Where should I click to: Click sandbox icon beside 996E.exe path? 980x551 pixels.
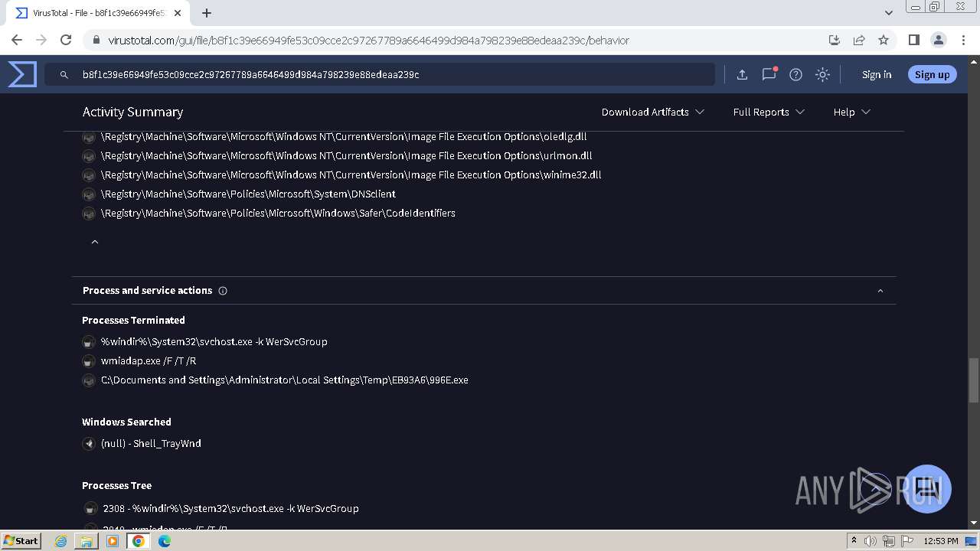(89, 380)
